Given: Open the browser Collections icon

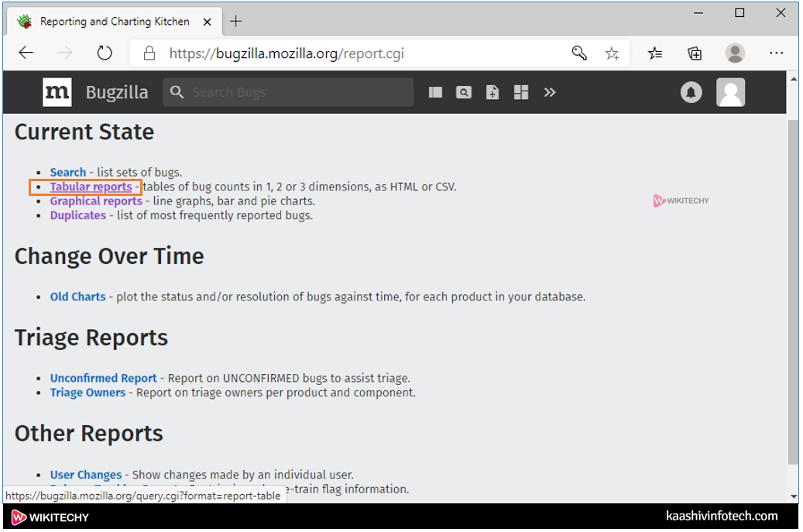Looking at the screenshot, I should (x=695, y=53).
